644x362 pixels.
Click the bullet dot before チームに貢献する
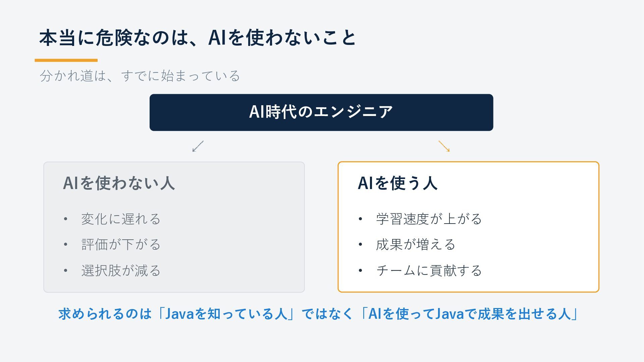coord(360,270)
